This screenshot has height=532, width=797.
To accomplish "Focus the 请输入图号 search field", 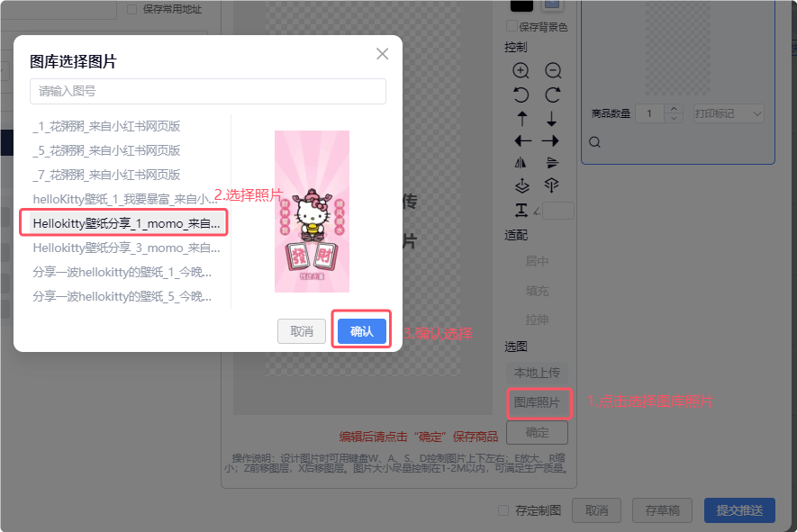I will (208, 92).
